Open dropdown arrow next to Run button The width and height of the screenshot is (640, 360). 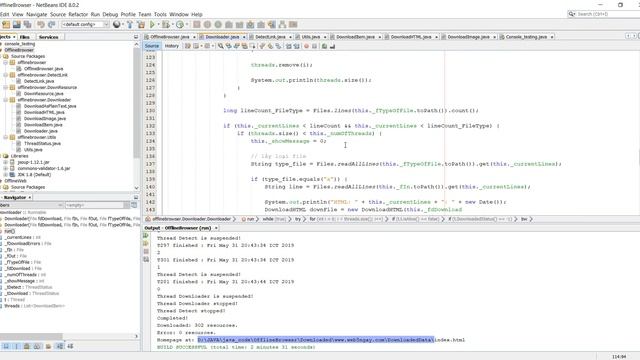click(158, 24)
